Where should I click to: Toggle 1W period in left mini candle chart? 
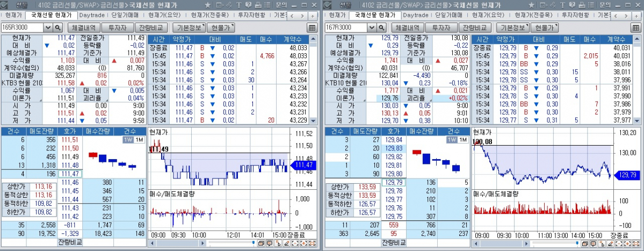(128, 140)
